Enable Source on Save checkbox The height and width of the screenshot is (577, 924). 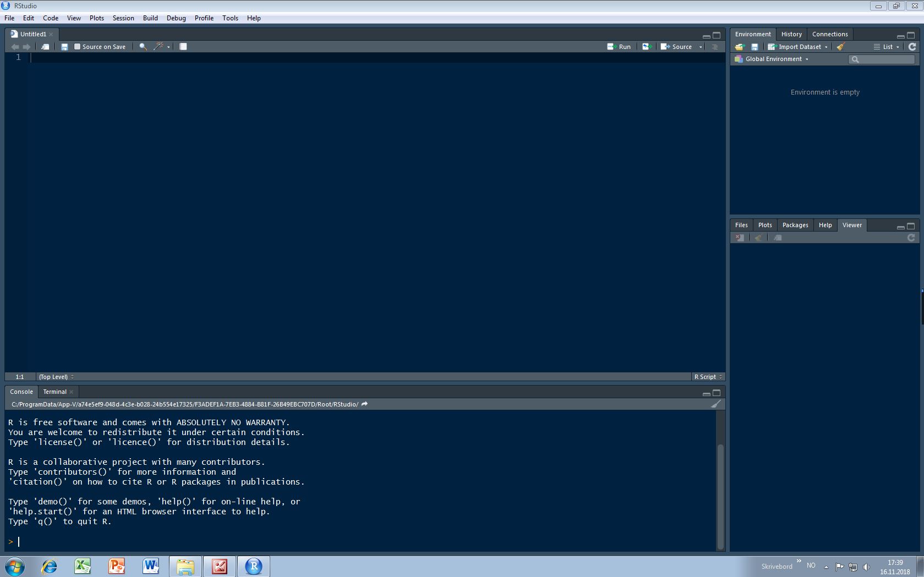tap(78, 47)
